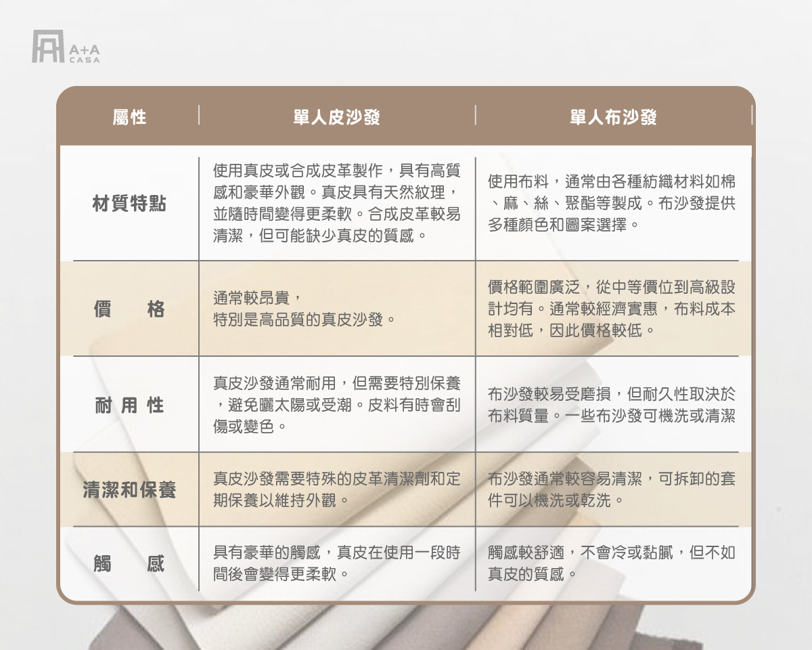Click the A+A CASA logo icon
The image size is (812, 650).
pos(47,47)
